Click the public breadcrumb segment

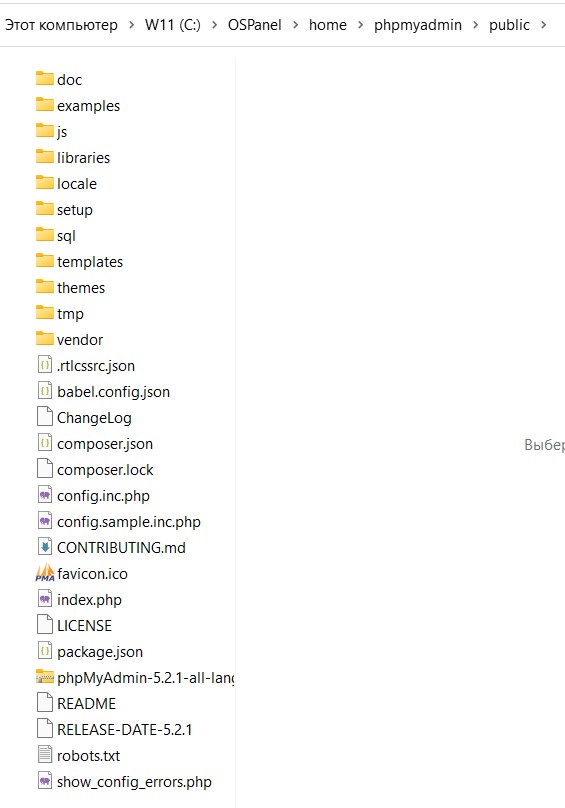pos(509,25)
